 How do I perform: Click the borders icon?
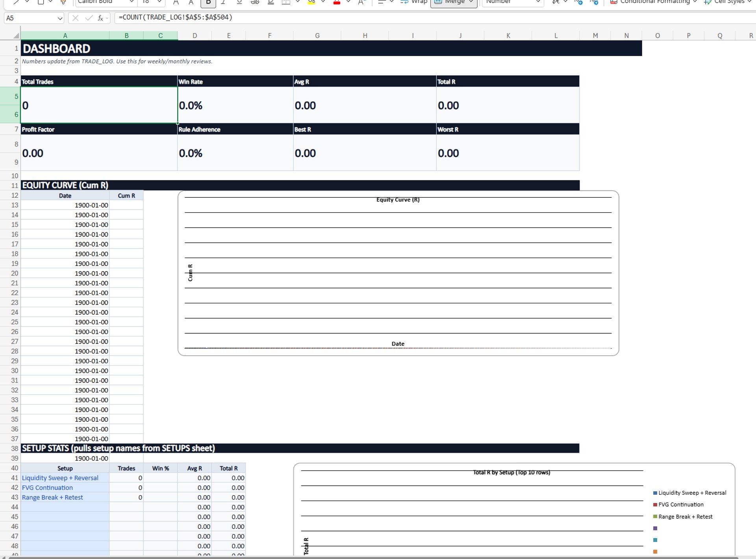coord(286,2)
